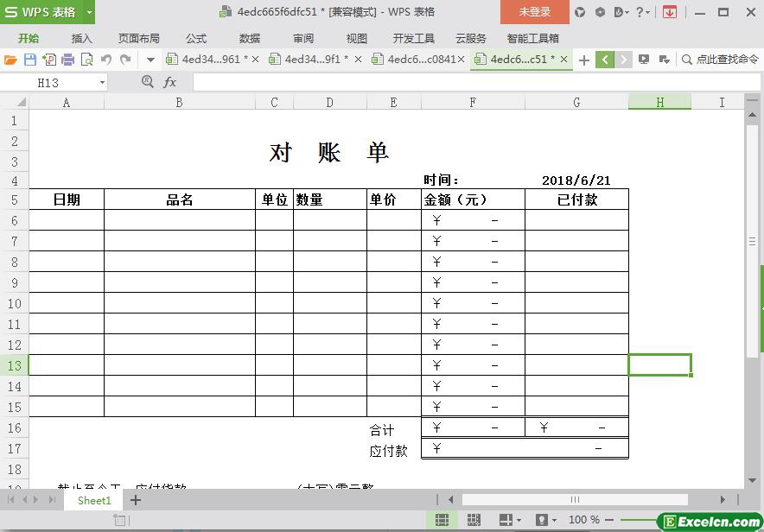Open the 开始 ribbon tab
Image resolution: width=764 pixels, height=532 pixels.
29,39
